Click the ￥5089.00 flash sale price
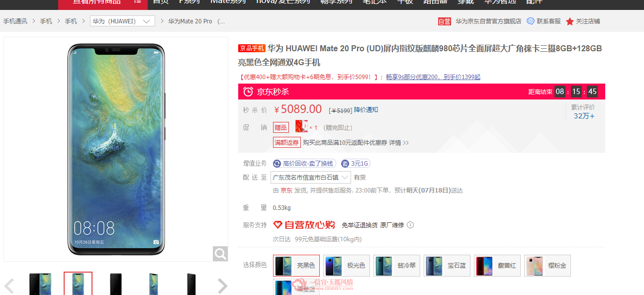The image size is (644, 295). (298, 109)
